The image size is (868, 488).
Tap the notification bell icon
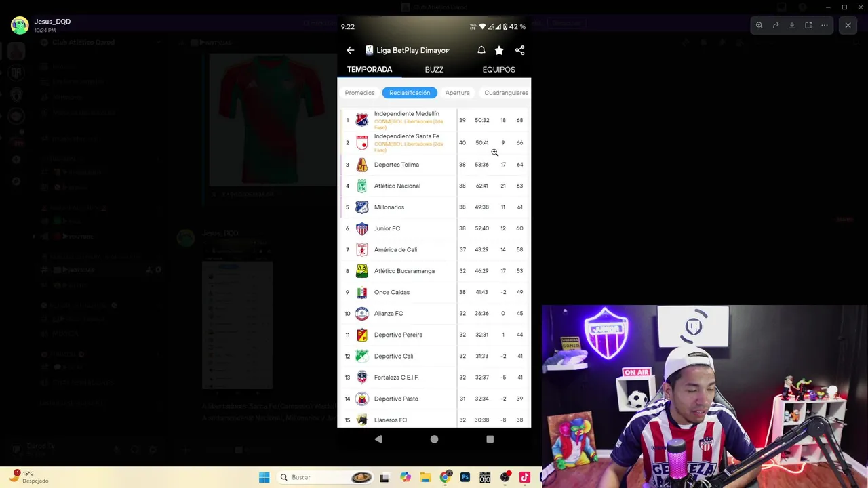481,50
